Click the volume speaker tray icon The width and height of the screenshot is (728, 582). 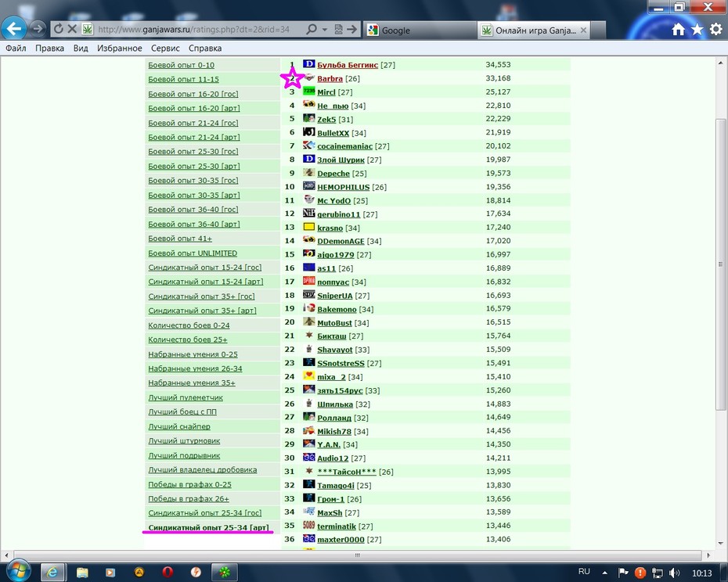[x=674, y=573]
